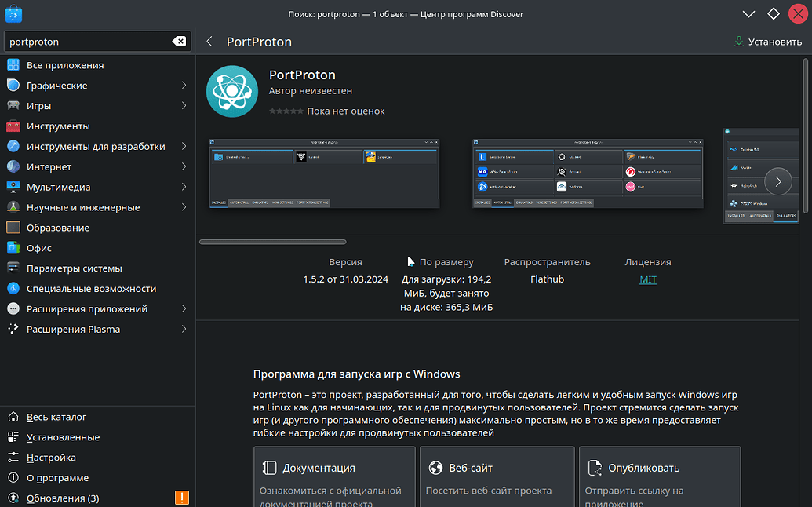
Task: Open the MIT license link
Action: [648, 279]
